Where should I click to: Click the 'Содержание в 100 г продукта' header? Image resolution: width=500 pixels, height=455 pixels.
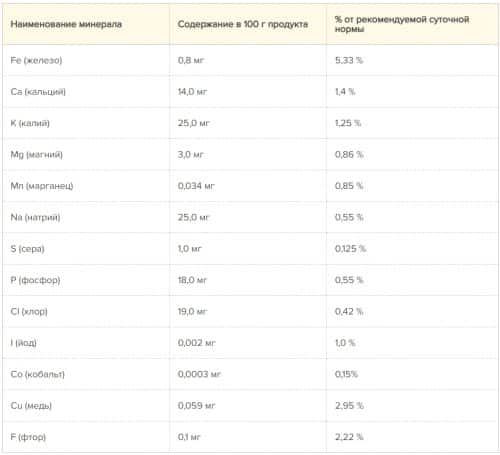tap(243, 24)
